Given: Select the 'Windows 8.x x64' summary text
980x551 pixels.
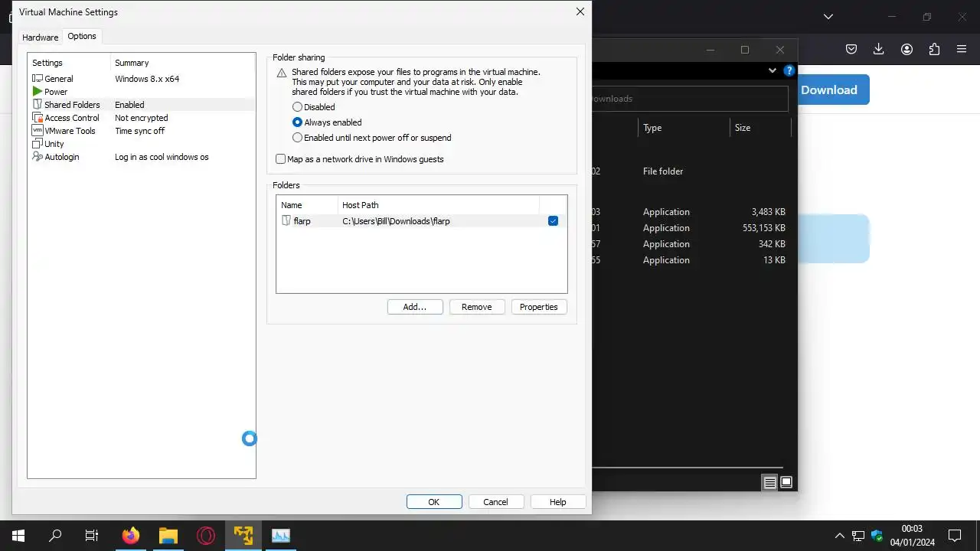Looking at the screenshot, I should [x=148, y=79].
